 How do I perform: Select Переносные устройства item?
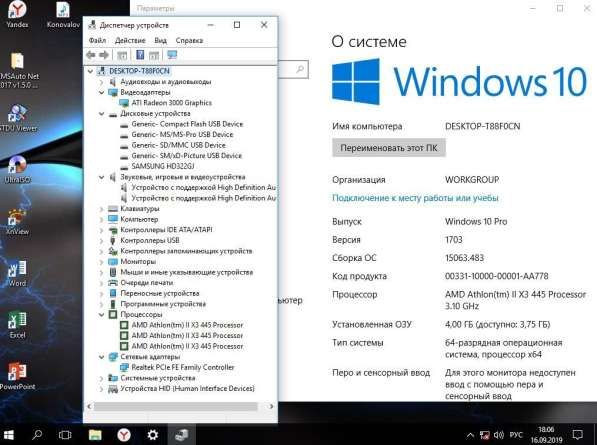click(x=160, y=293)
